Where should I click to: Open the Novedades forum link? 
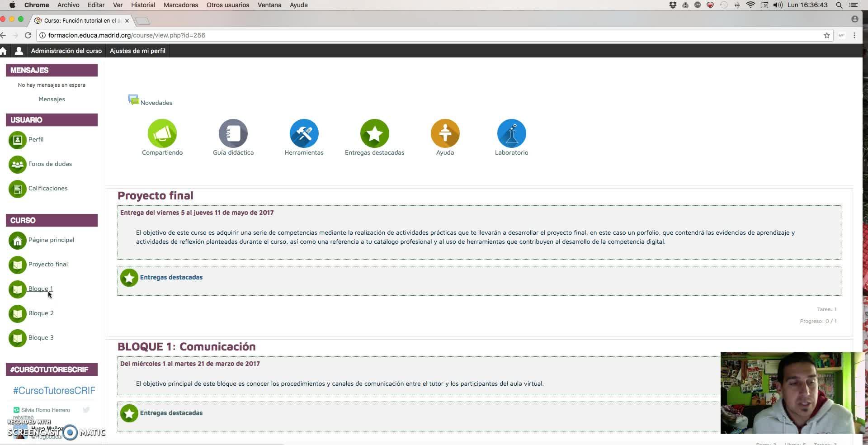click(156, 103)
